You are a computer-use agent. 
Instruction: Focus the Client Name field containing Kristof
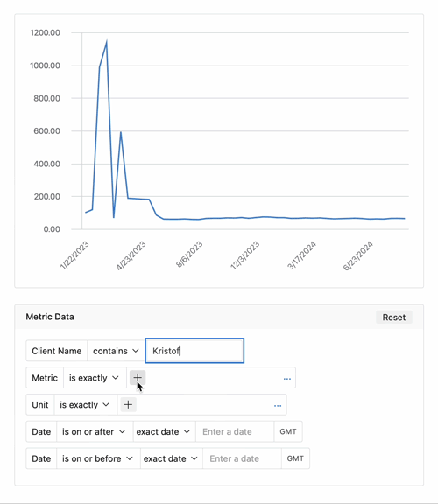(194, 351)
